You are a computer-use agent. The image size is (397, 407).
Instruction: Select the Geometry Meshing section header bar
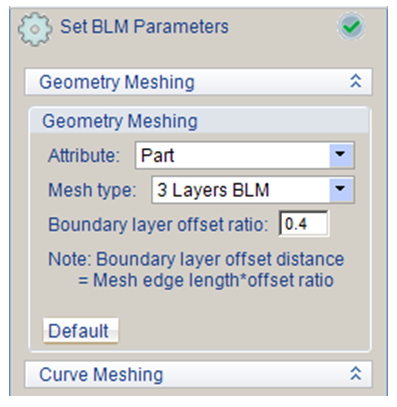tap(198, 82)
